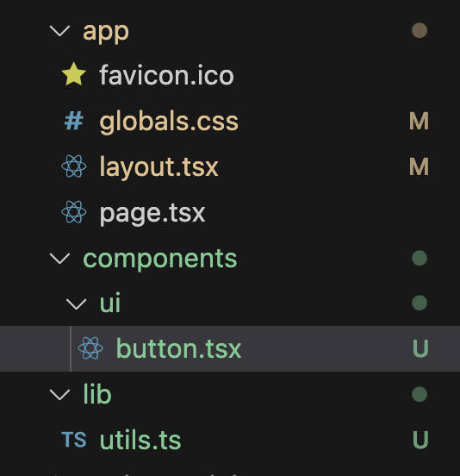460x476 pixels.
Task: Select the ui folder name
Action: [110, 303]
